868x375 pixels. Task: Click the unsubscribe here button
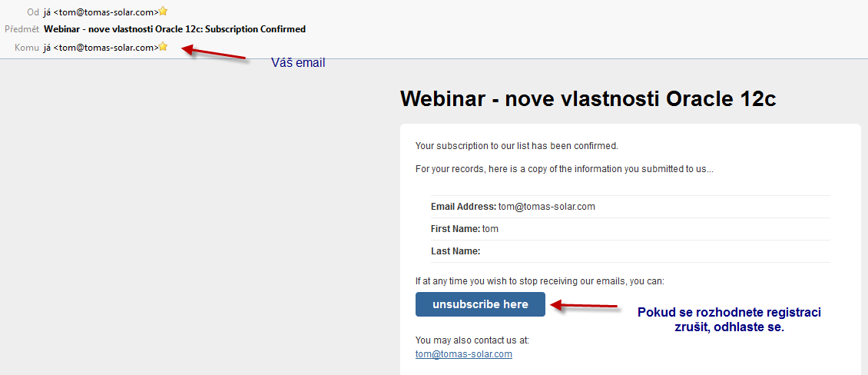pyautogui.click(x=480, y=304)
